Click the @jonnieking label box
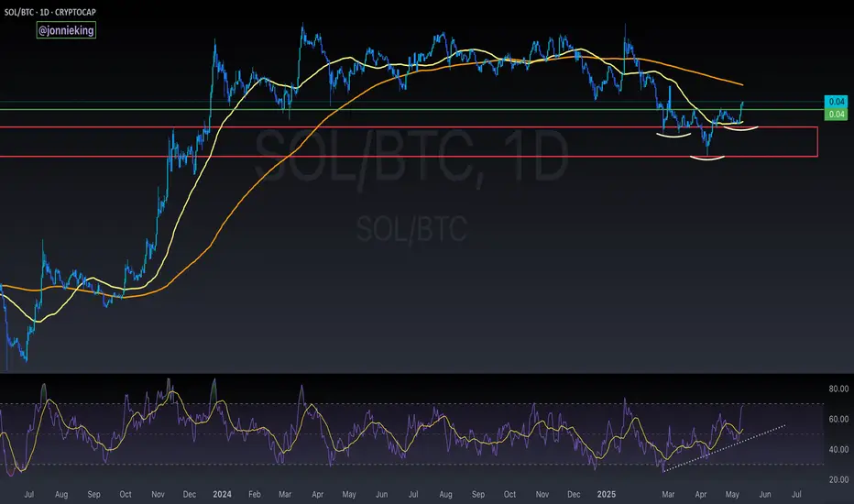This screenshot has width=854, height=504. point(66,30)
